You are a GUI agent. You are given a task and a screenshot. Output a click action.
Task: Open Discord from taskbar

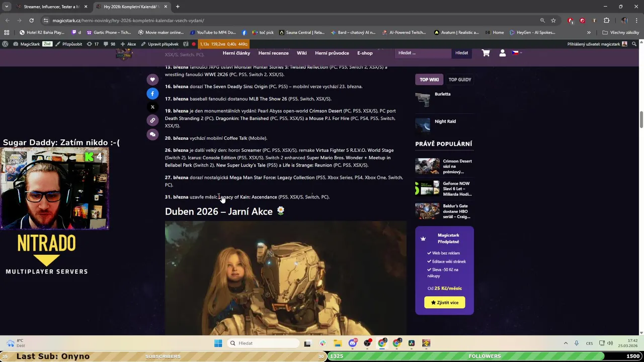point(353,343)
